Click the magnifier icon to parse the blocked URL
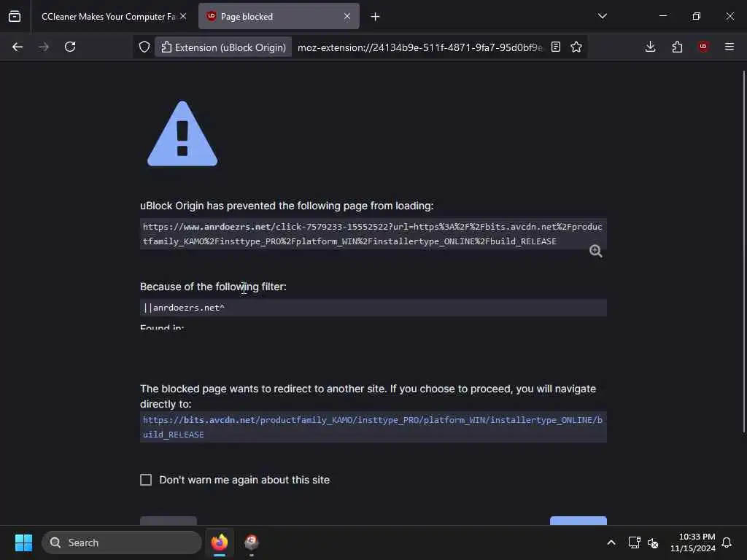The image size is (747, 560). [x=595, y=251]
